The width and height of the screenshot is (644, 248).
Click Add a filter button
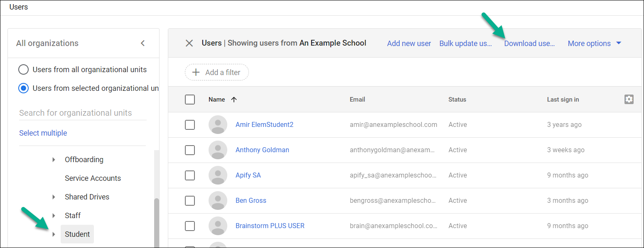217,72
